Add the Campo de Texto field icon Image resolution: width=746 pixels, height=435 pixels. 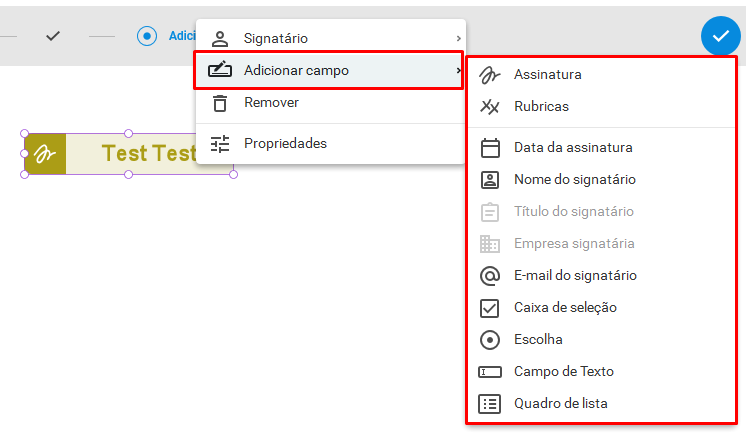[x=490, y=372]
